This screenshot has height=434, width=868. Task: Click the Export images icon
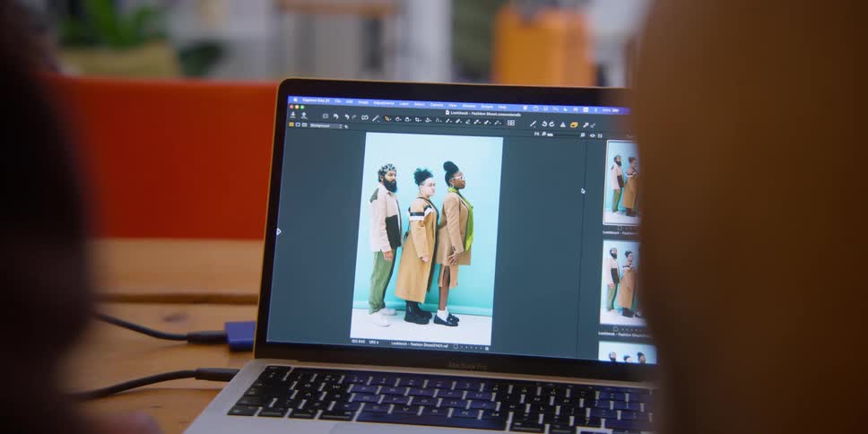(x=304, y=115)
